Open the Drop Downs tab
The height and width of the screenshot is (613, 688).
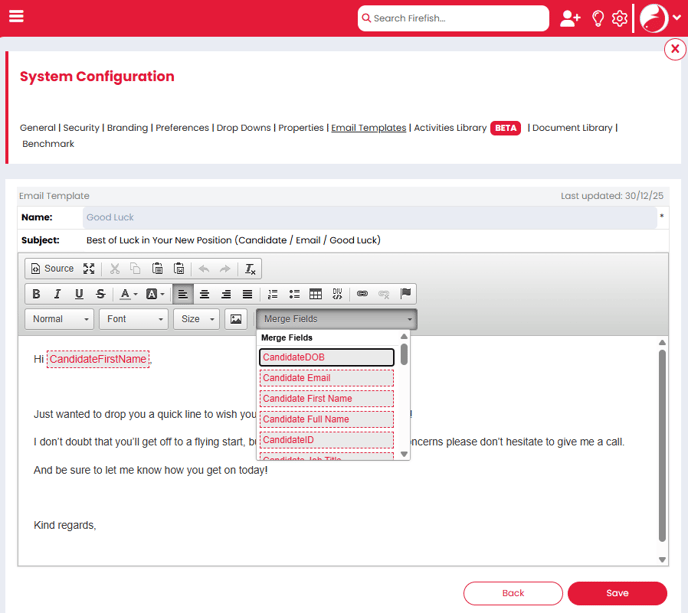(244, 128)
